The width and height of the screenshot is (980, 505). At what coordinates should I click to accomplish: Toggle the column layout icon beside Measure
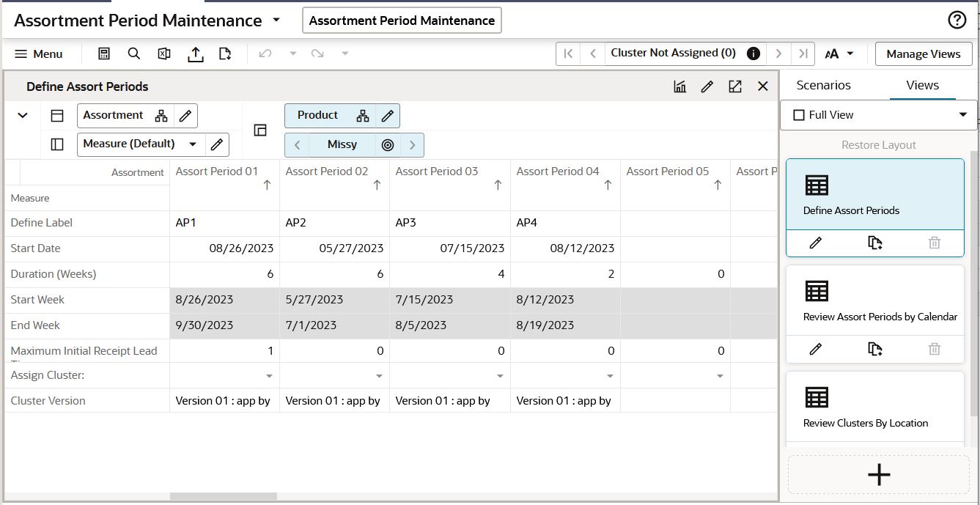[57, 144]
